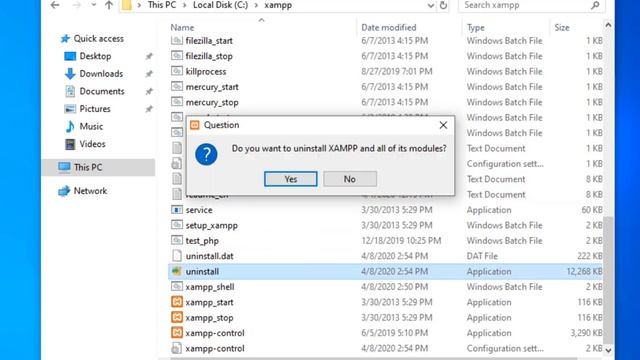Select the mercury_start file icon

click(x=177, y=87)
